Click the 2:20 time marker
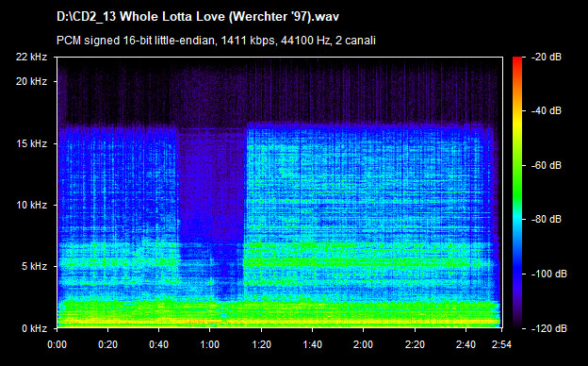 click(x=415, y=344)
